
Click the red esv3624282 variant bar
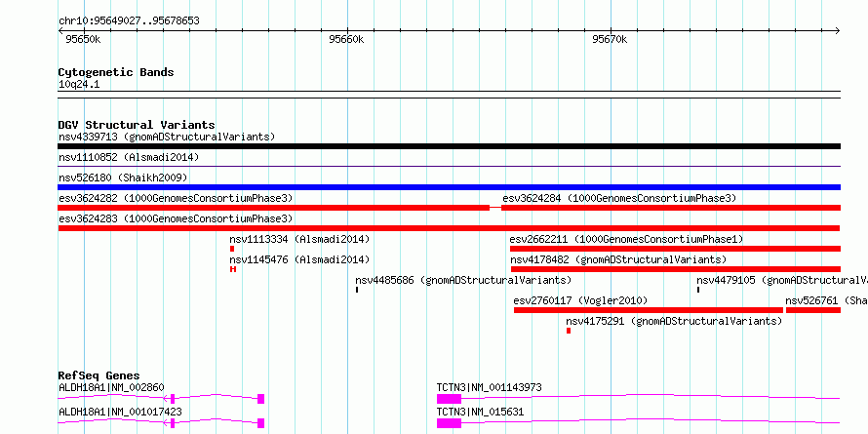pos(273,208)
